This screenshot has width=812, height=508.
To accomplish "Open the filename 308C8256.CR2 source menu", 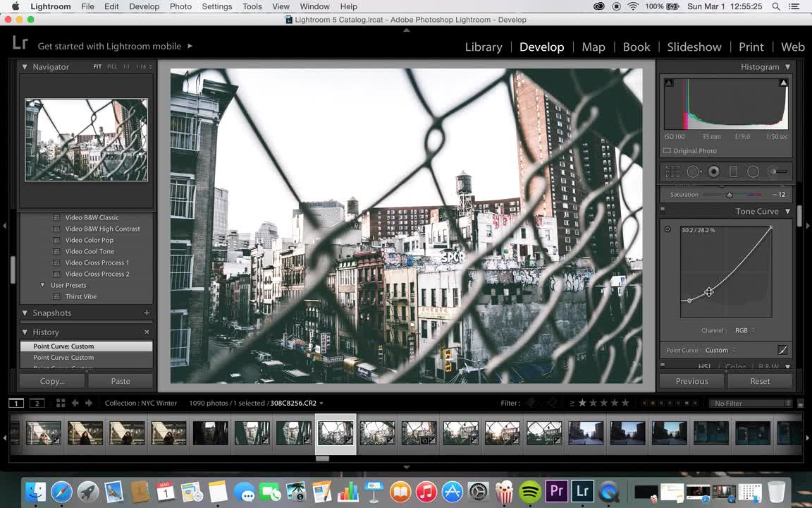I will 296,403.
